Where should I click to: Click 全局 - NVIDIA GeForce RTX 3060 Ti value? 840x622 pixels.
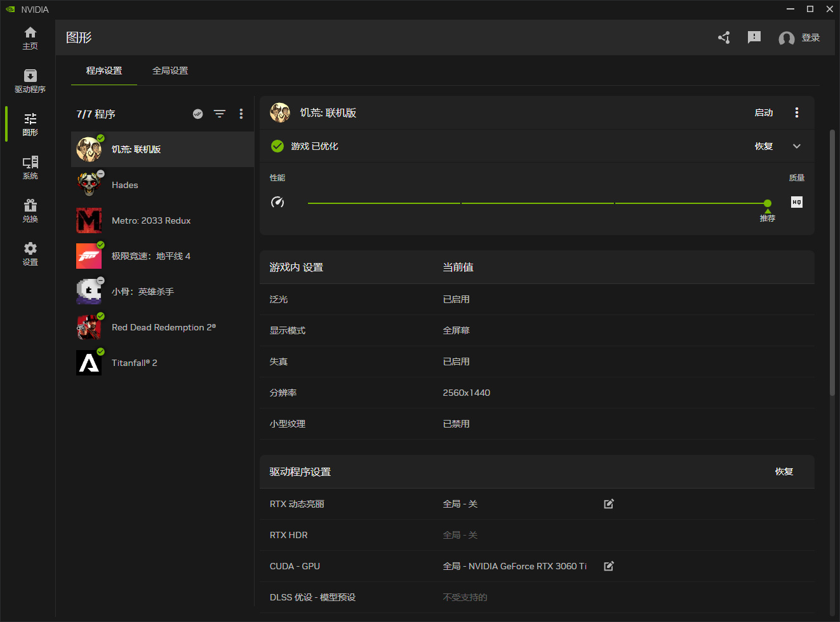(515, 566)
